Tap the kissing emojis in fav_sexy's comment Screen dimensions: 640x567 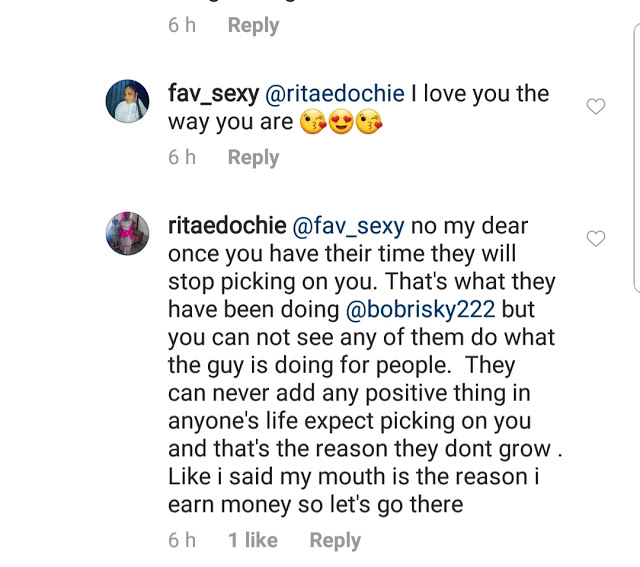[343, 123]
